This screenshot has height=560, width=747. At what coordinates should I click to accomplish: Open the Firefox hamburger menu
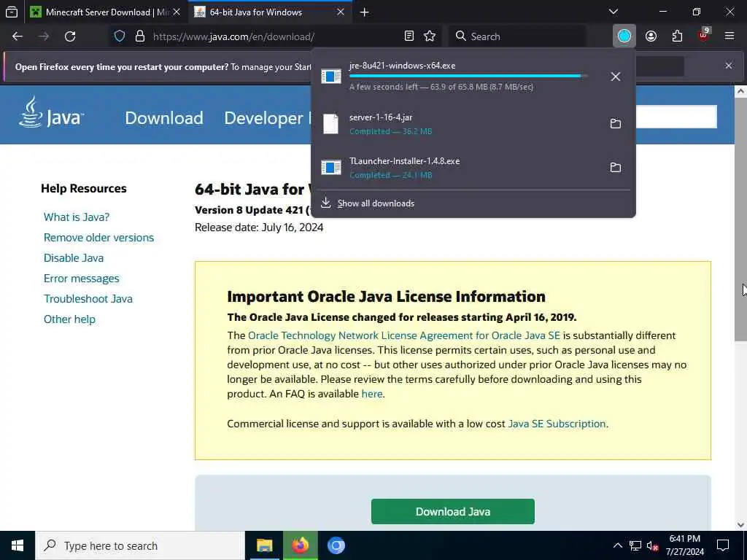click(729, 36)
